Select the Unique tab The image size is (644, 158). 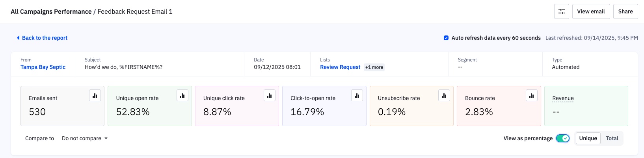click(x=588, y=138)
